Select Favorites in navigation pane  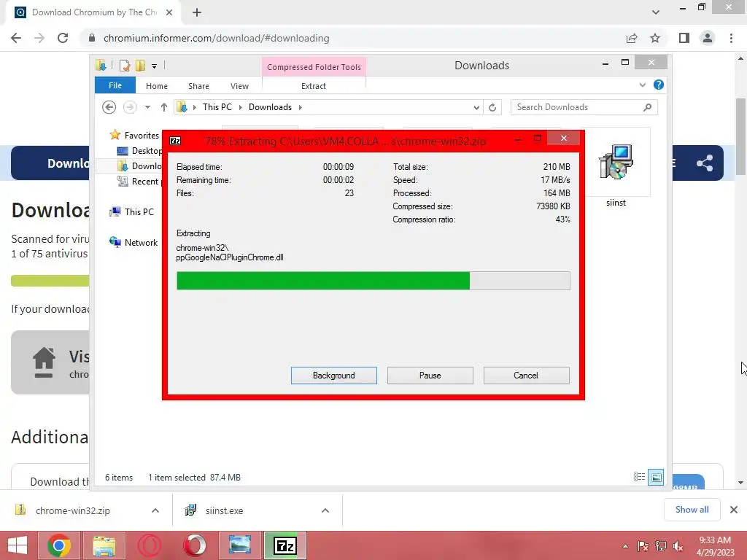[x=142, y=136]
